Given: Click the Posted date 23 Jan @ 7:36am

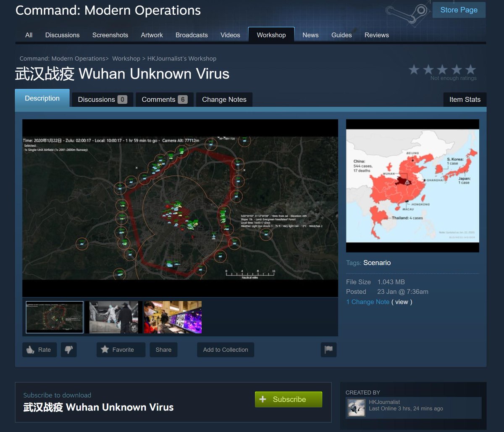Looking at the screenshot, I should tap(403, 292).
